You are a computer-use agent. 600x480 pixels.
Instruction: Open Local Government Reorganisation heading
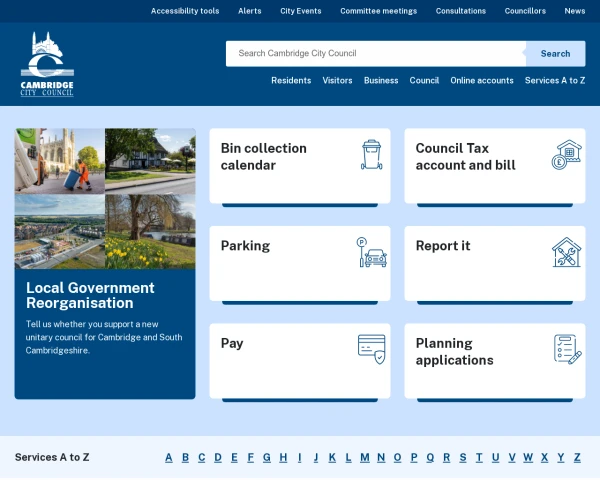pos(90,295)
